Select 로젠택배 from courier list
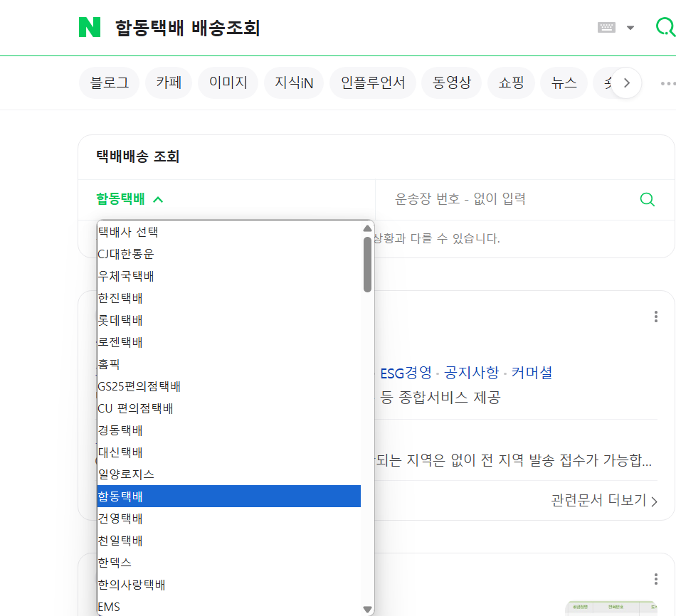 (x=229, y=342)
